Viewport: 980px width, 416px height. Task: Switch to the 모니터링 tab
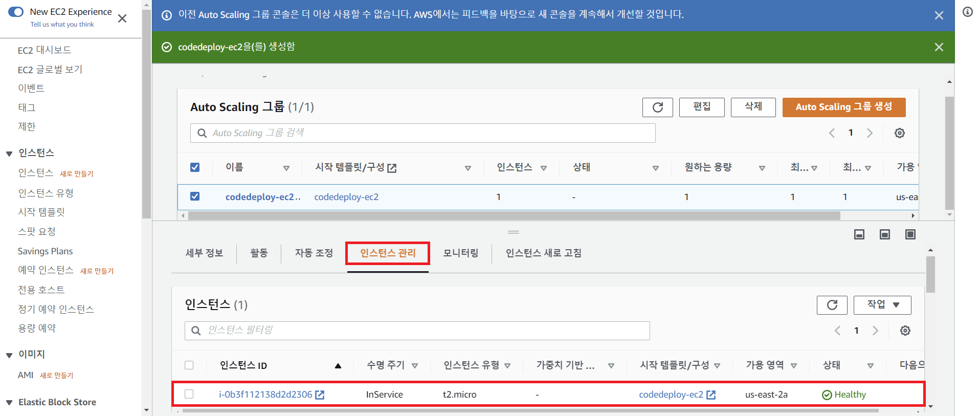[460, 253]
